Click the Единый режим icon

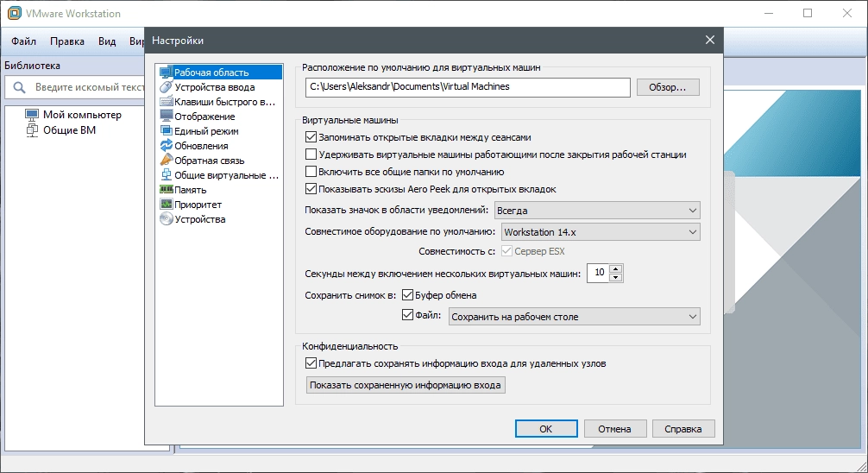(x=166, y=130)
